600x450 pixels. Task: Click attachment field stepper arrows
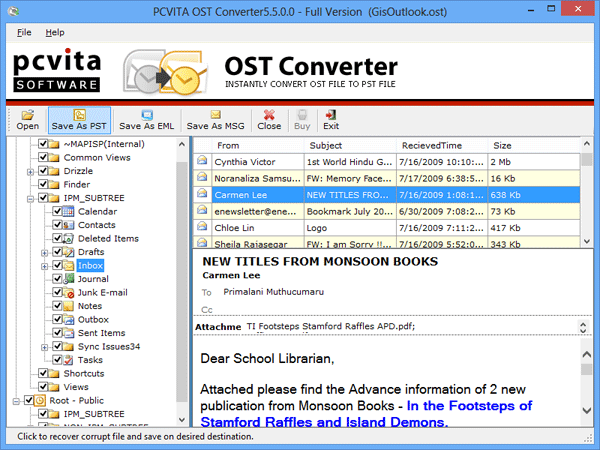[583, 327]
